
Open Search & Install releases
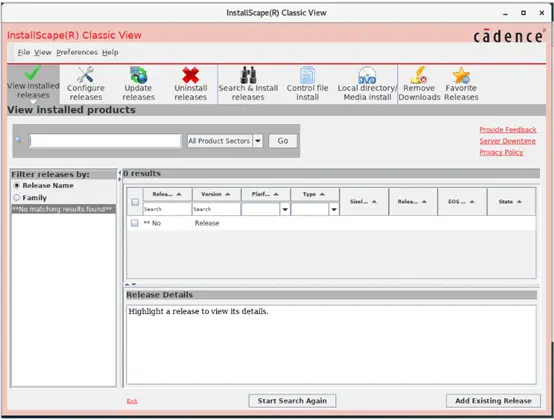click(x=248, y=84)
